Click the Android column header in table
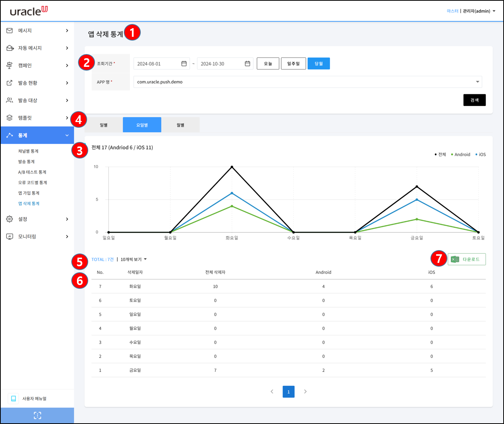 [x=323, y=272]
